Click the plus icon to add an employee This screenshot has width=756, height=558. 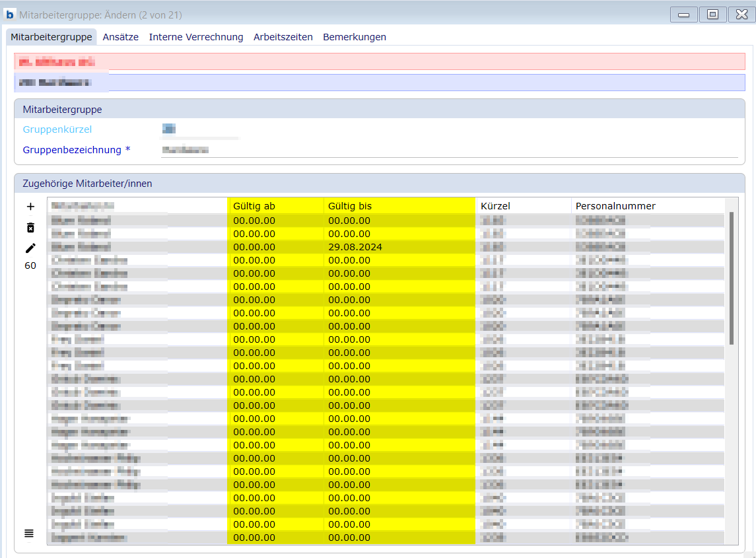coord(30,207)
